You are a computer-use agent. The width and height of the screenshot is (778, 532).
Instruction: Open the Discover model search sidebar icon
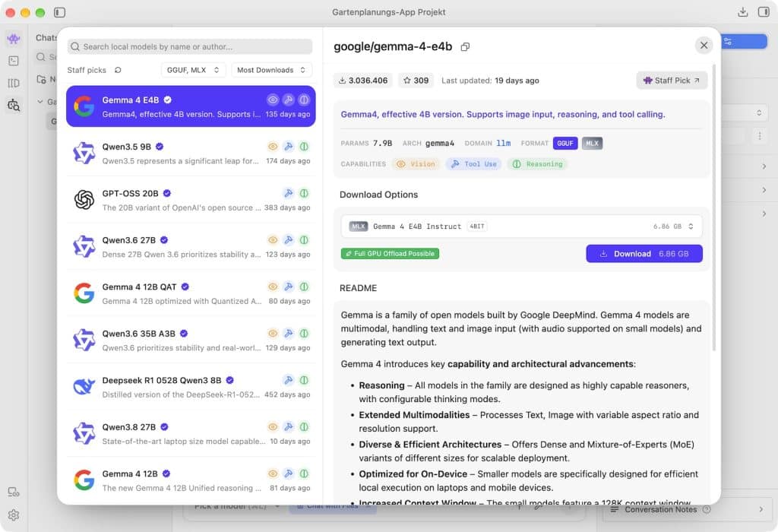pyautogui.click(x=14, y=105)
